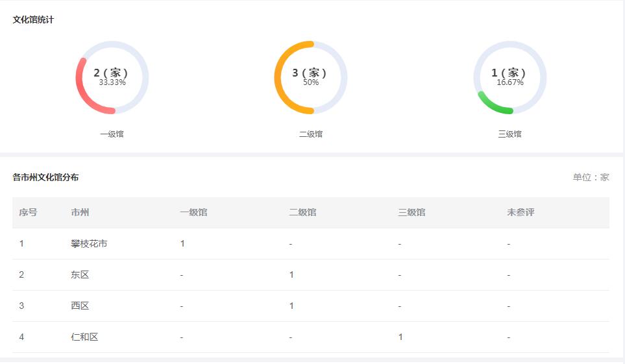Click the 文化馆统计 section title
625x364 pixels.
pyautogui.click(x=33, y=19)
